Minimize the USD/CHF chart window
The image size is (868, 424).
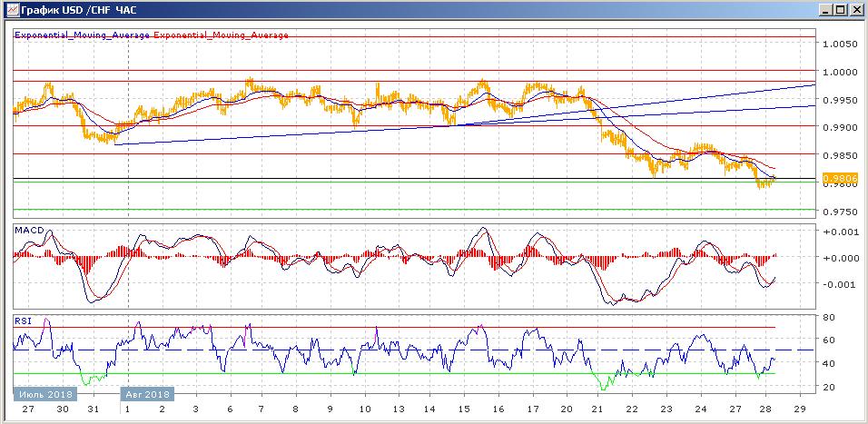tap(826, 9)
